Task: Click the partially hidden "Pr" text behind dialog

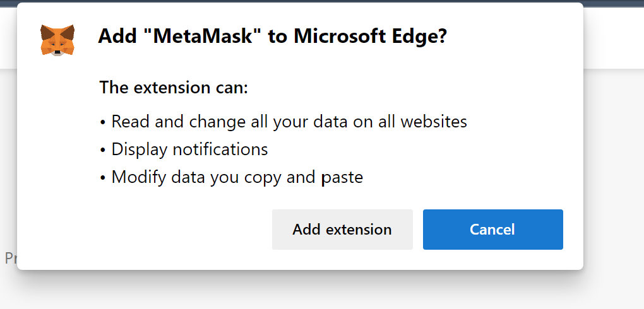Action: pyautogui.click(x=9, y=258)
